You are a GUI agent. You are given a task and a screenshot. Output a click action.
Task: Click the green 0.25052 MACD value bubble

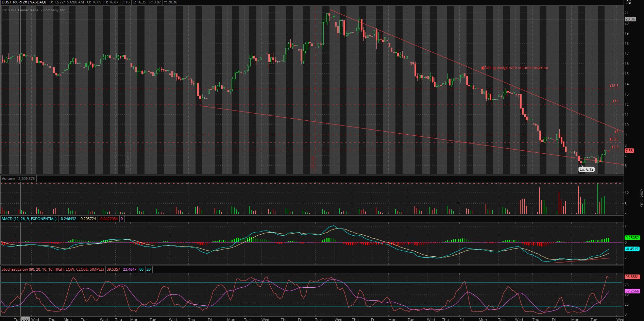tap(632, 238)
